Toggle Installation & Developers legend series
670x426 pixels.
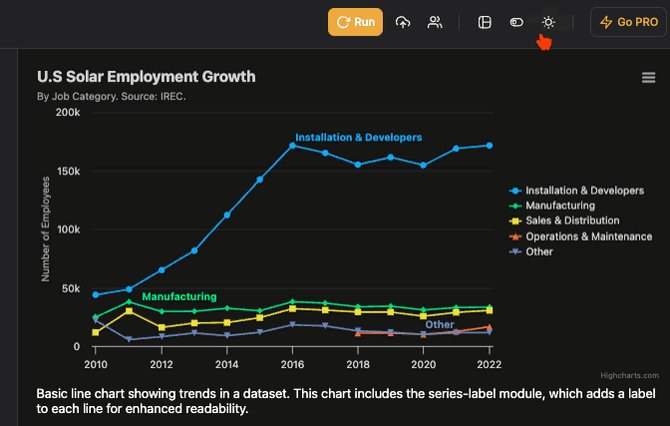[576, 191]
